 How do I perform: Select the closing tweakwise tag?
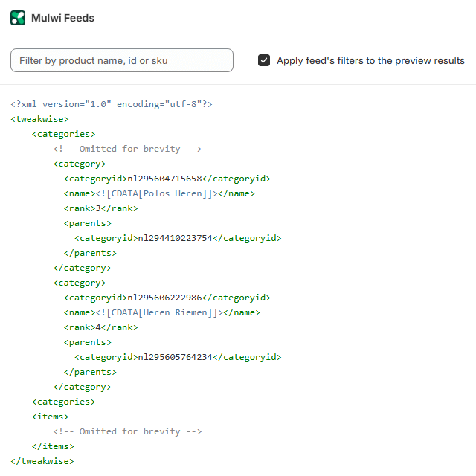[x=42, y=461]
